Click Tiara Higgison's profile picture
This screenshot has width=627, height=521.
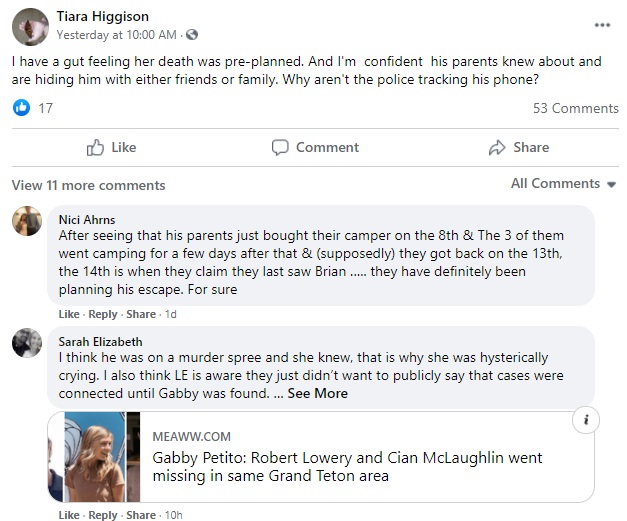click(30, 26)
